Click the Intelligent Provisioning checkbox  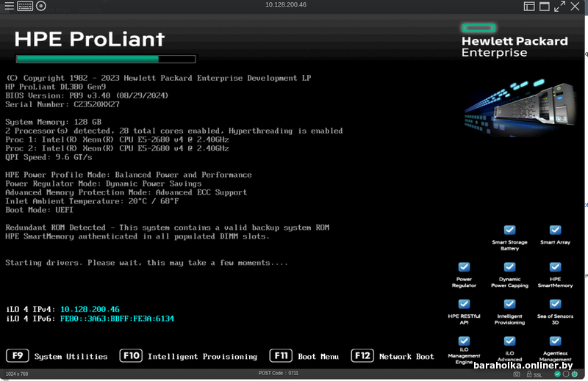[x=509, y=304]
